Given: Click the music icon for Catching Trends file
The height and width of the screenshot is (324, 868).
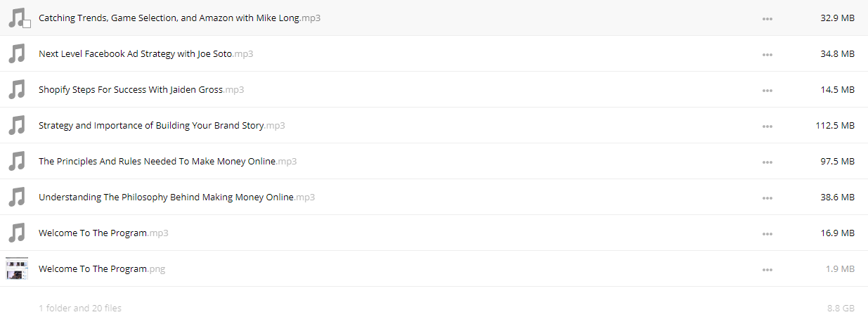Looking at the screenshot, I should point(16,18).
